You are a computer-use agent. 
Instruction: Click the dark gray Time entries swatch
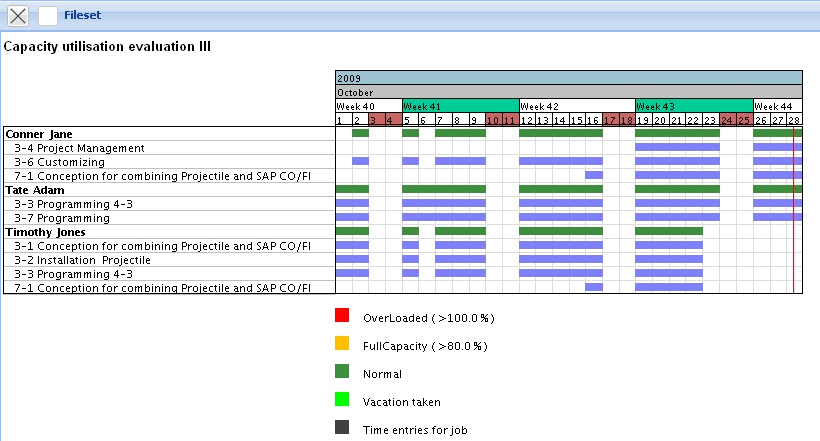[x=342, y=429]
